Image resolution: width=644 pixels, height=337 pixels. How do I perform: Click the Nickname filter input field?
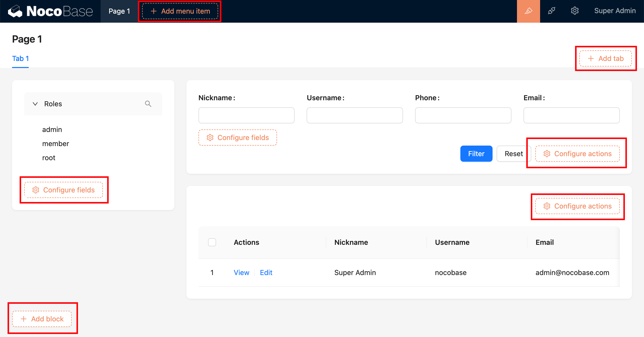coord(246,115)
